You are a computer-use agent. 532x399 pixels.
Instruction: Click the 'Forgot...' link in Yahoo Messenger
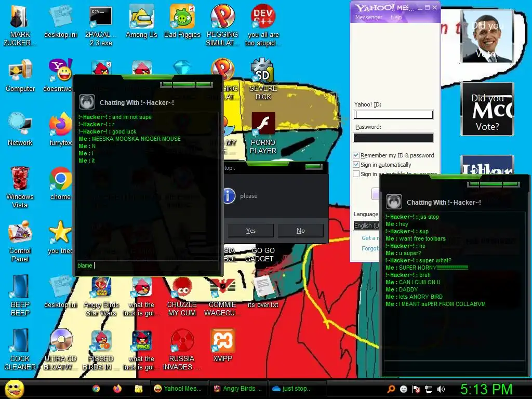tap(370, 248)
